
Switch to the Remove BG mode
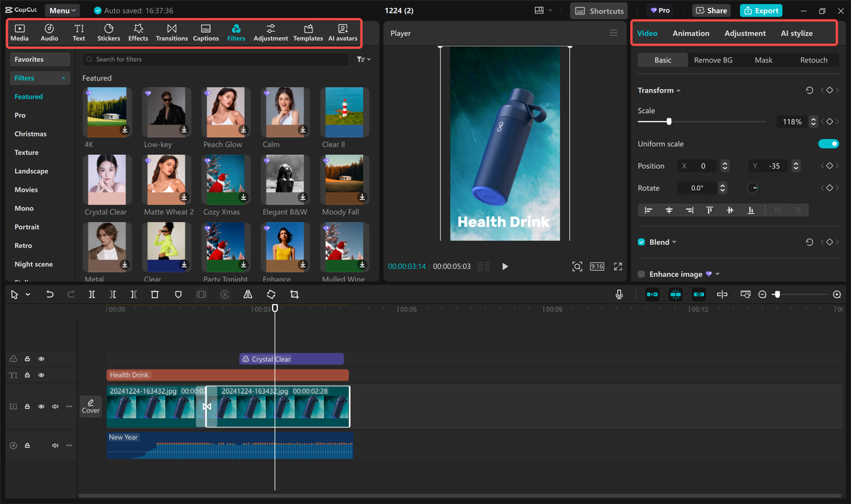(x=713, y=60)
